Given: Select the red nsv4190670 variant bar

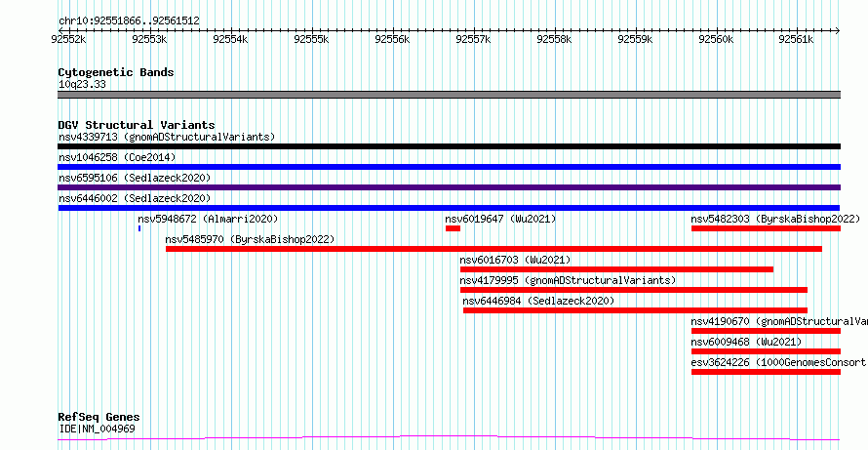Looking at the screenshot, I should pos(767,331).
